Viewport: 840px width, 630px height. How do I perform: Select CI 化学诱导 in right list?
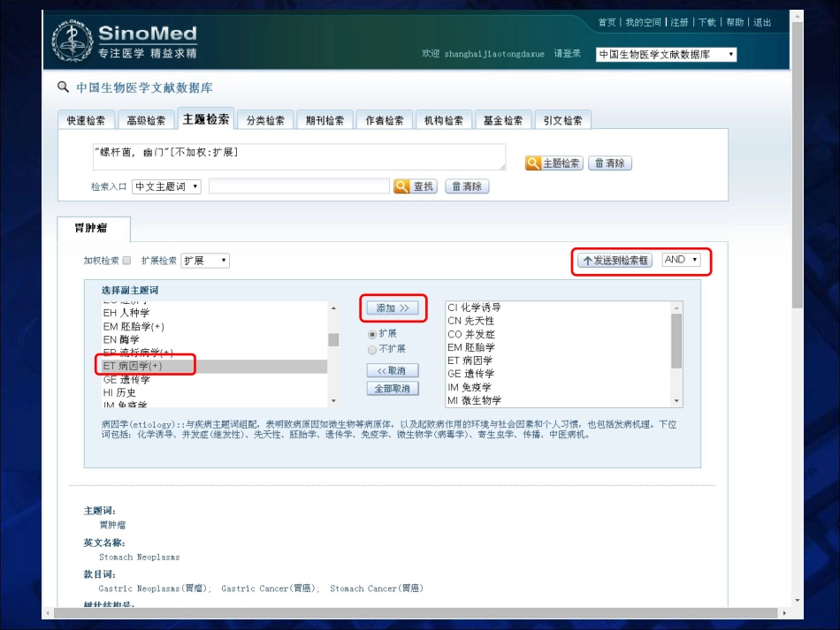[558, 307]
